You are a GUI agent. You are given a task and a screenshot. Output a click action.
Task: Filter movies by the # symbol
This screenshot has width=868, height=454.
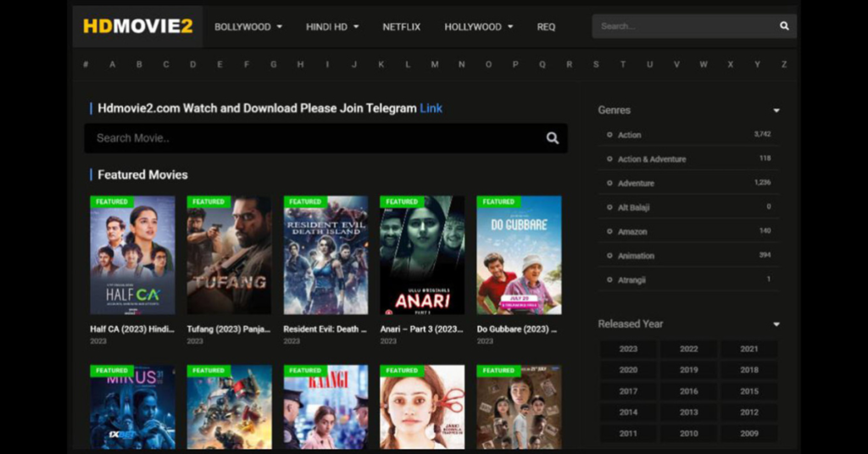86,64
